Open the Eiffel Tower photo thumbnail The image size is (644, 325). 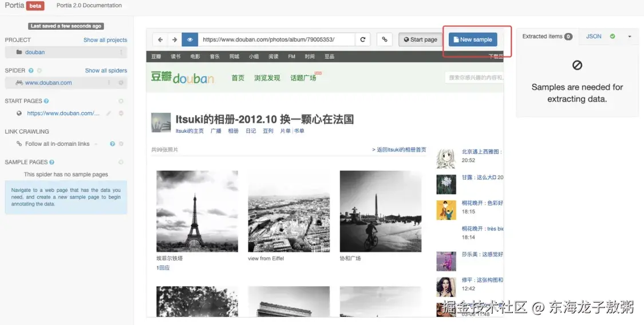coord(197,211)
